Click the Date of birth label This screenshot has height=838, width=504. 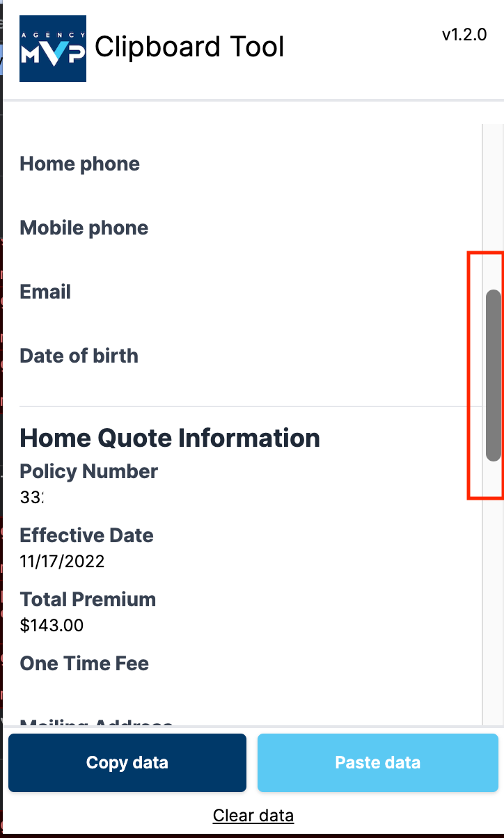point(79,356)
